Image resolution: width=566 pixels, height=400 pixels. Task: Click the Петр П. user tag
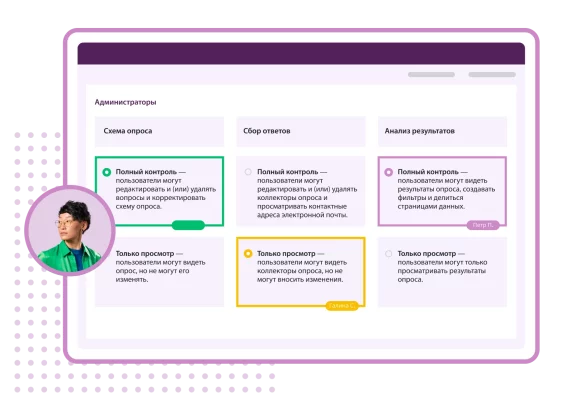coord(483,225)
